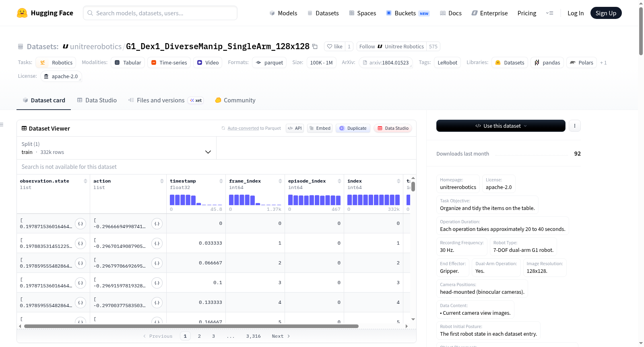
Task: Open the Enterprise menu item
Action: click(x=489, y=13)
